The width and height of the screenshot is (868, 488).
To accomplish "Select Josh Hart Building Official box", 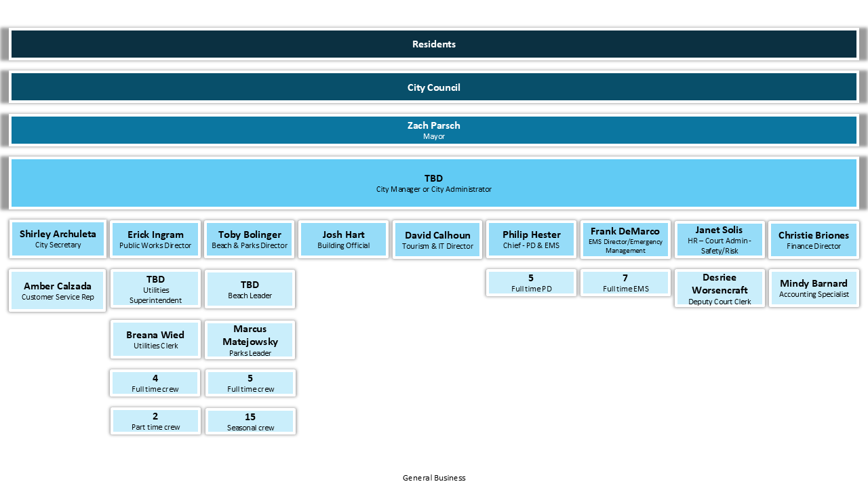I will click(x=343, y=239).
